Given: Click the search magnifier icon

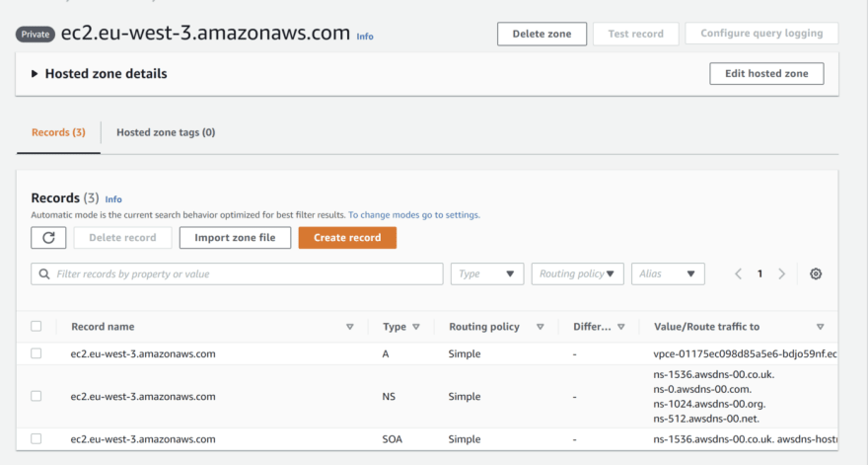Looking at the screenshot, I should (44, 273).
